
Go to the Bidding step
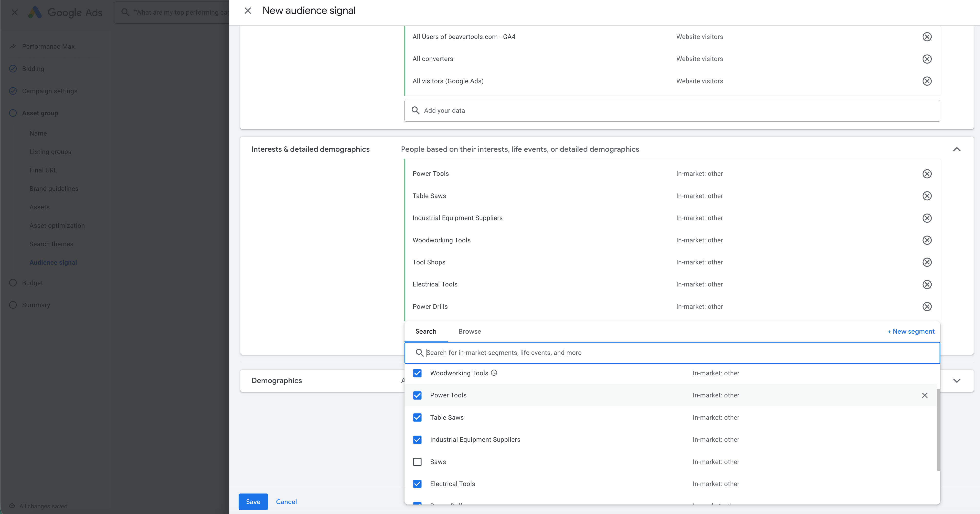(33, 68)
